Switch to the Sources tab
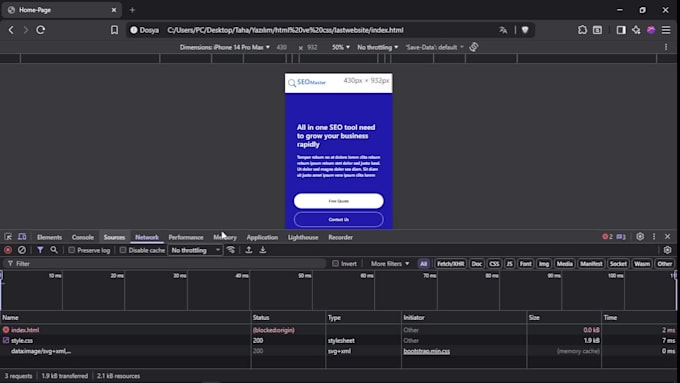Image resolution: width=680 pixels, height=383 pixels. pyautogui.click(x=114, y=237)
